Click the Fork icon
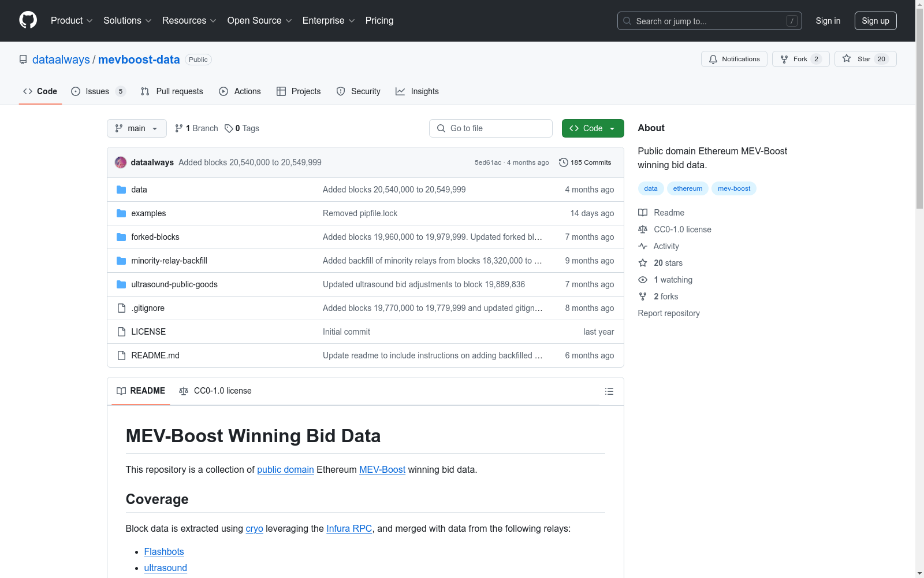Screen dimensions: 924x578 click(784, 59)
